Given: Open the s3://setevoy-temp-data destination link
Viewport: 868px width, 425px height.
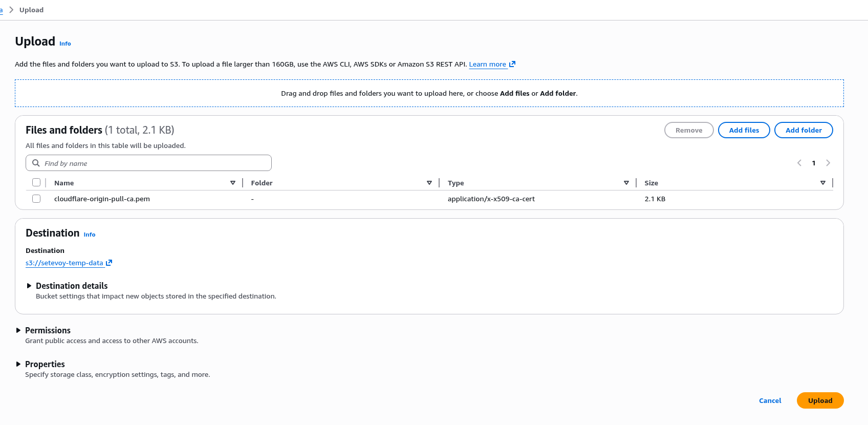Looking at the screenshot, I should pos(64,263).
